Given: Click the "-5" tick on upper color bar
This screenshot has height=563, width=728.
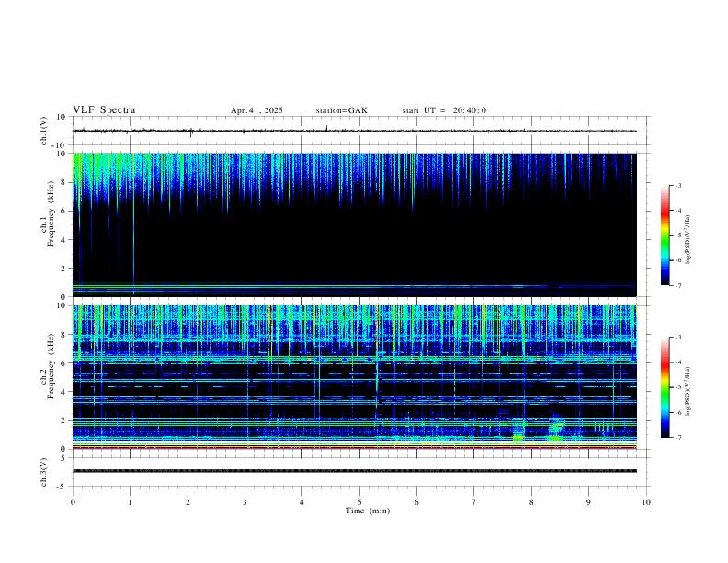Looking at the screenshot, I should (677, 236).
